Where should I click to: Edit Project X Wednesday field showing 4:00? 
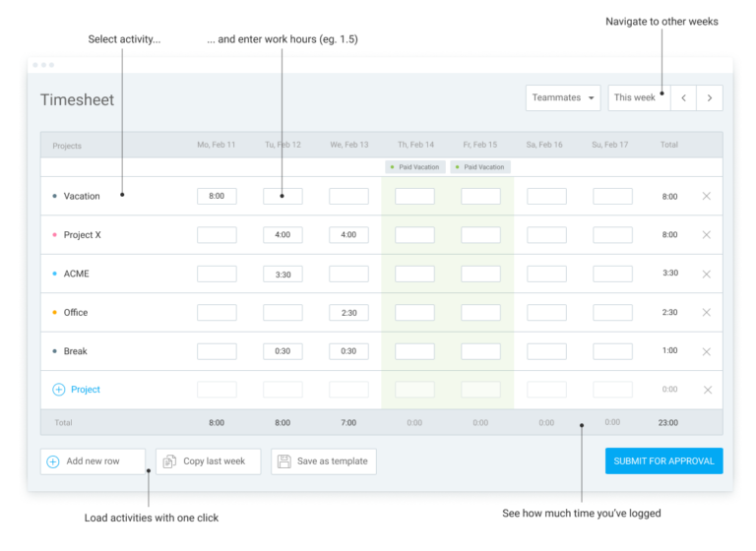[x=348, y=235]
